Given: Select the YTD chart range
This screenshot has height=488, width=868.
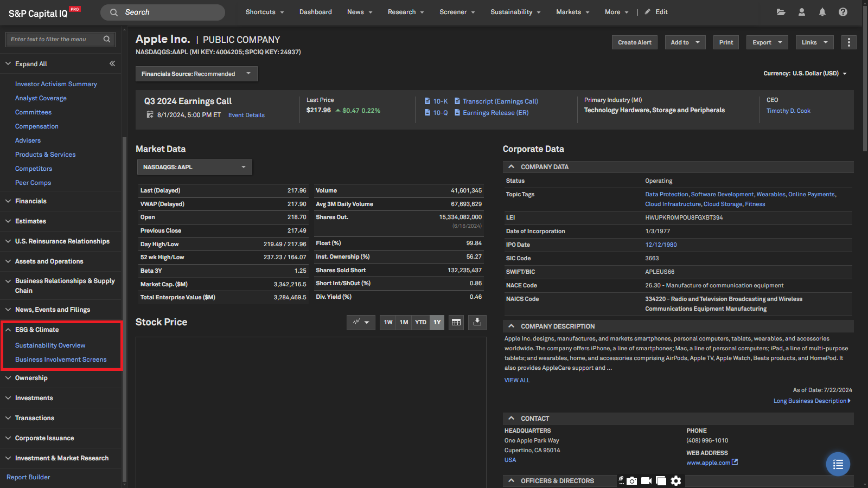Looking at the screenshot, I should (420, 322).
